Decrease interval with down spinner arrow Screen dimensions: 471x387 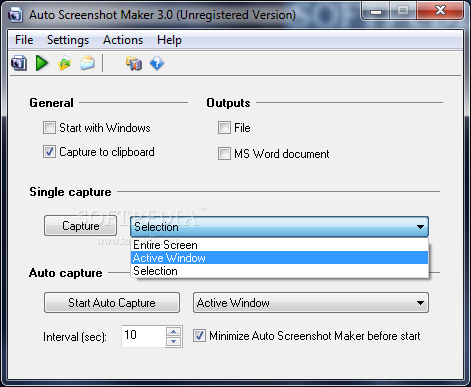pos(174,341)
